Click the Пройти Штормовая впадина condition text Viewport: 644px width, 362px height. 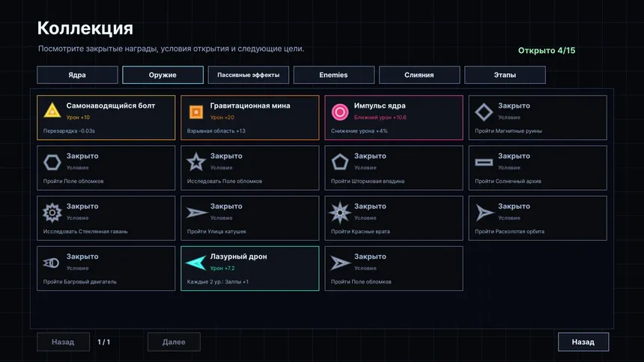tap(368, 181)
